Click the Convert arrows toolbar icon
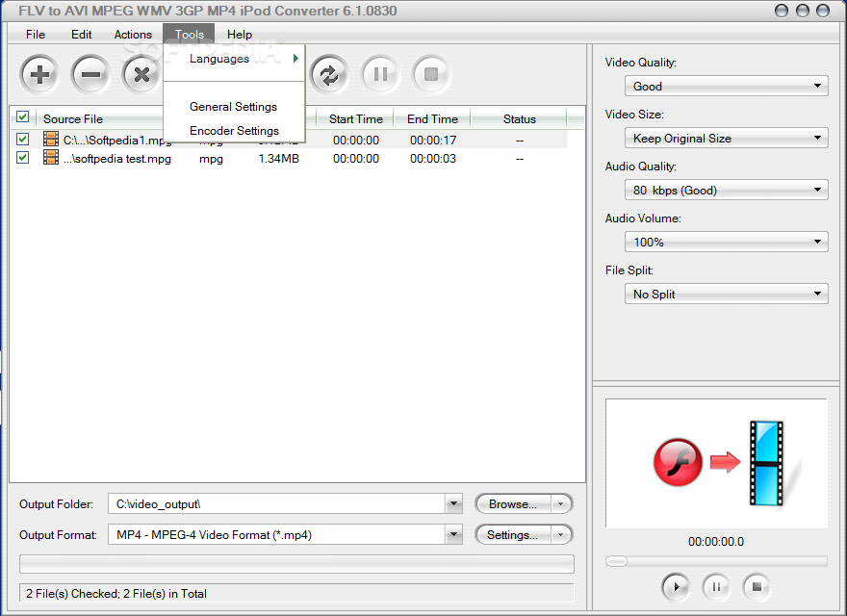This screenshot has width=847, height=616. point(329,74)
